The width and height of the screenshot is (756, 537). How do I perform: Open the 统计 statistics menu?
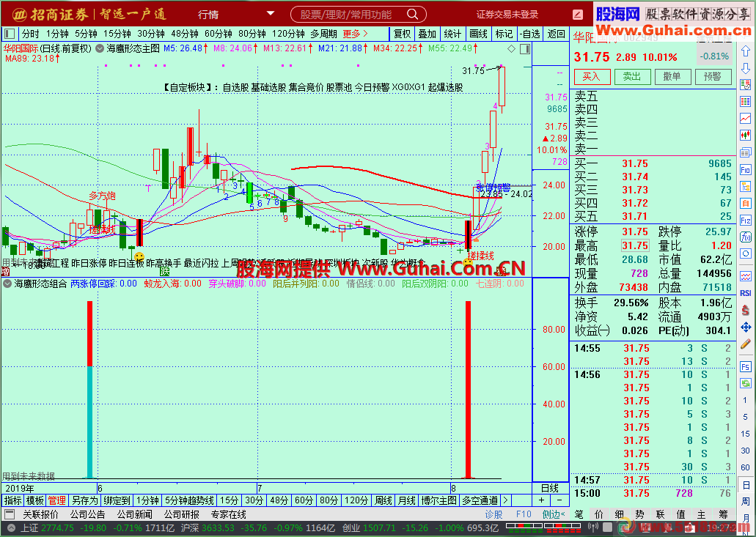(x=452, y=34)
